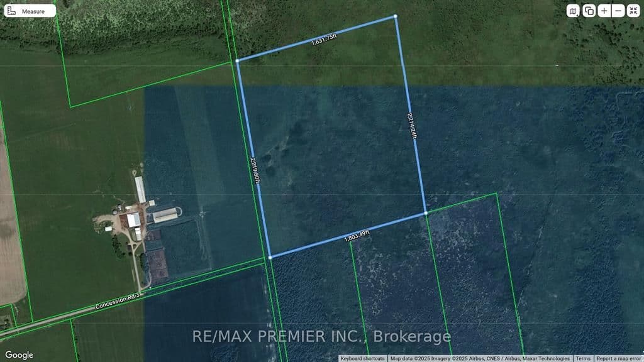
Task: Select the top-left parcel corner vertex
Action: click(x=237, y=61)
